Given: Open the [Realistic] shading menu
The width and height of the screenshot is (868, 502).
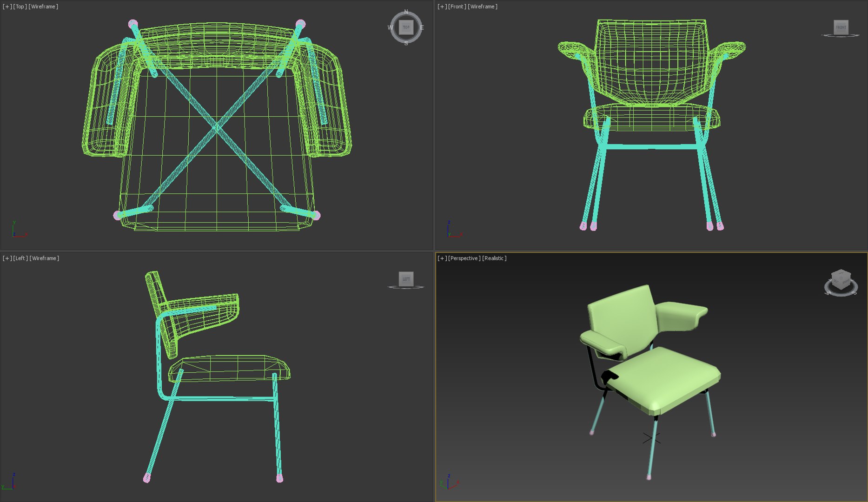Looking at the screenshot, I should pos(494,258).
